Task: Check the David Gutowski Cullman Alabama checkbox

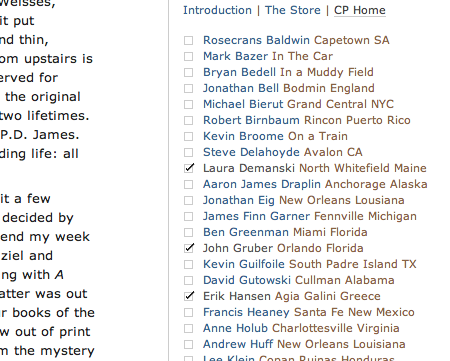Action: [189, 280]
